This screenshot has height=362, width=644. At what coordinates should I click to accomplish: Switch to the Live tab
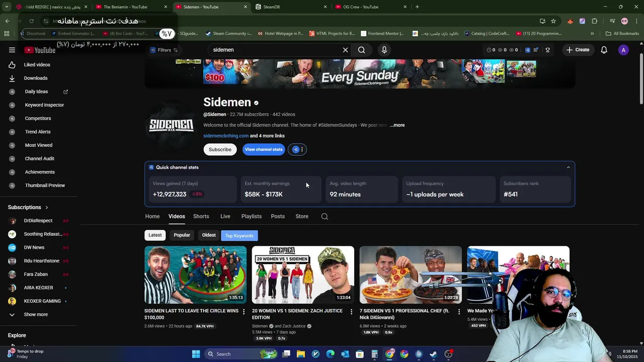(x=225, y=216)
